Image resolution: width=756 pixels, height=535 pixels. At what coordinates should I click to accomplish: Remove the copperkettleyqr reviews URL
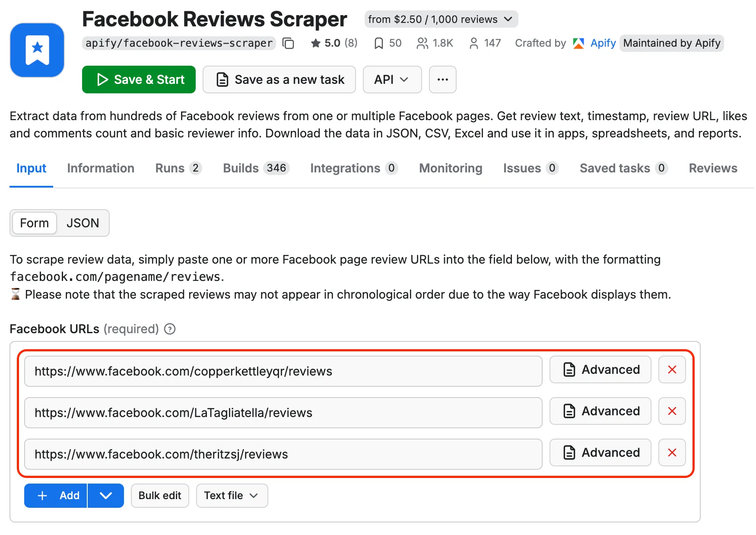[x=672, y=369]
